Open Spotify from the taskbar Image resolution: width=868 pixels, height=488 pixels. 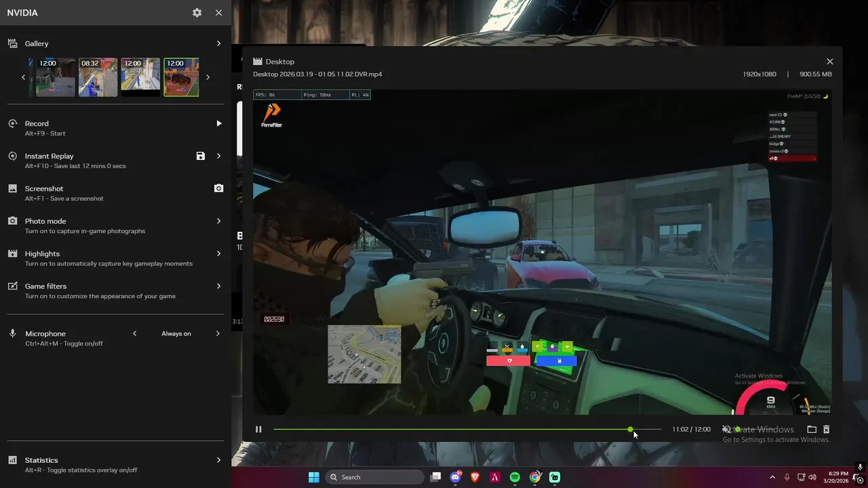[x=515, y=477]
